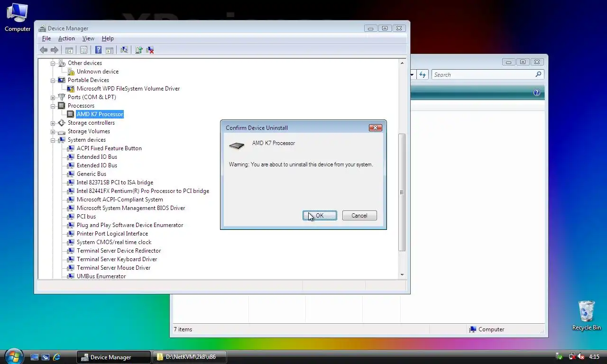This screenshot has width=607, height=364.
Task: Open the Recycle Bin desktop icon
Action: (x=587, y=315)
